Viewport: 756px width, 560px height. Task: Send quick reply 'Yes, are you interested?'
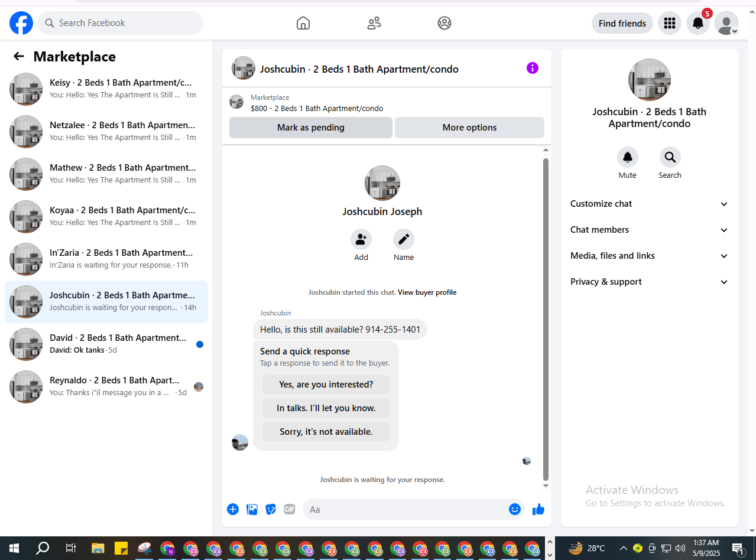click(x=326, y=385)
